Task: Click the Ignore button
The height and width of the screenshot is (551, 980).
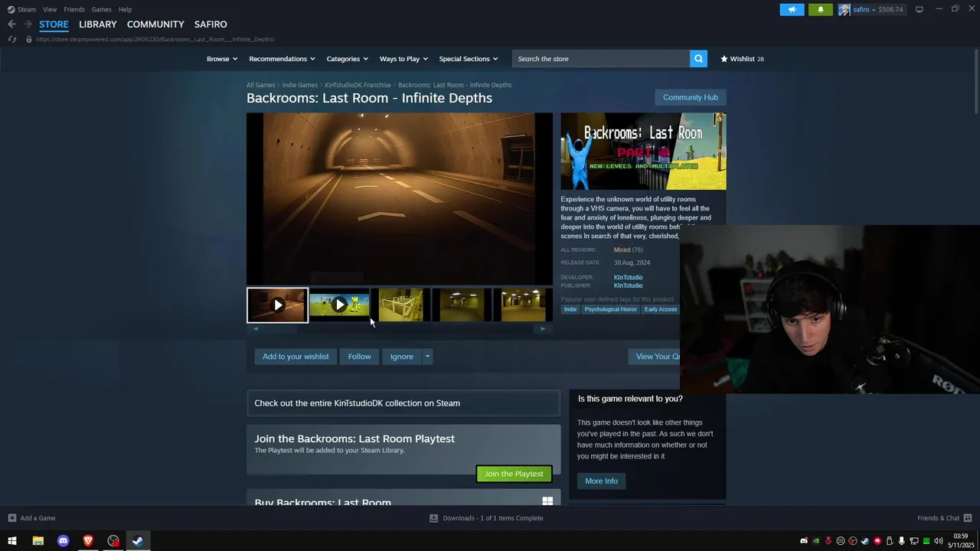Action: point(401,357)
